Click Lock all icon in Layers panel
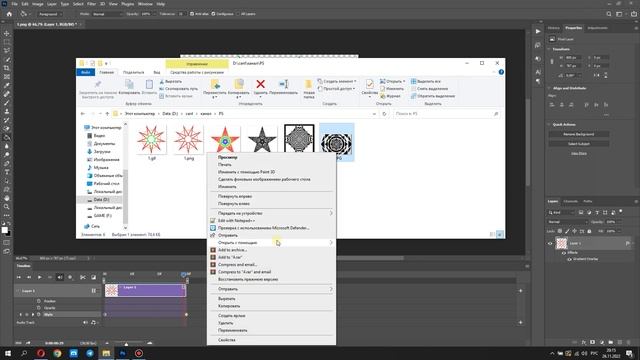Screen dimensions: 640x360 tap(589, 231)
